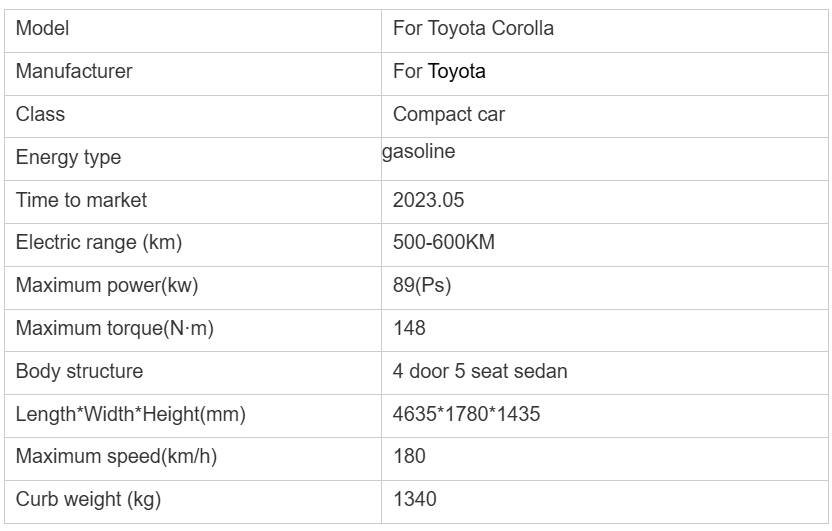The image size is (832, 531).
Task: Click the "4 door 5 seat sedan" value
Action: coord(480,372)
